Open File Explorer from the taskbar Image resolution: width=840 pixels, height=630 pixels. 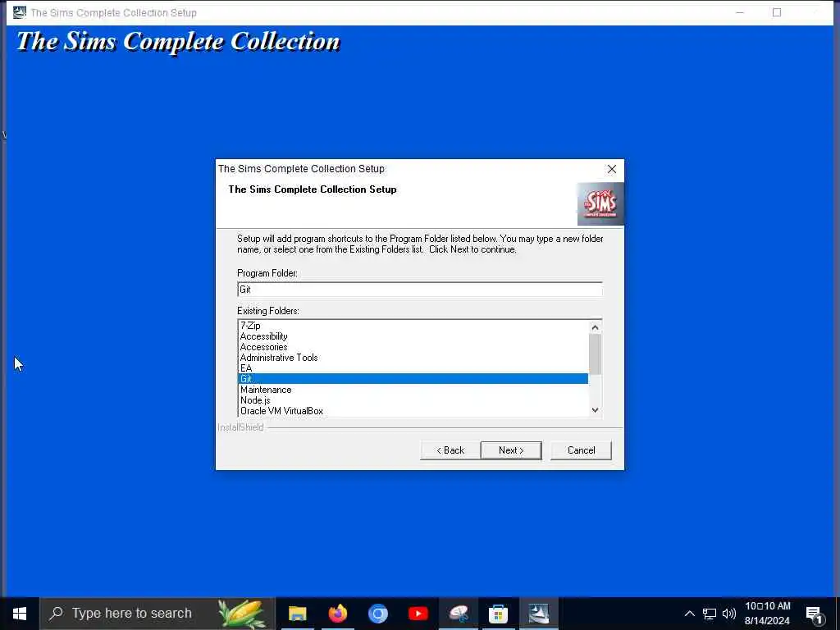coord(297,614)
